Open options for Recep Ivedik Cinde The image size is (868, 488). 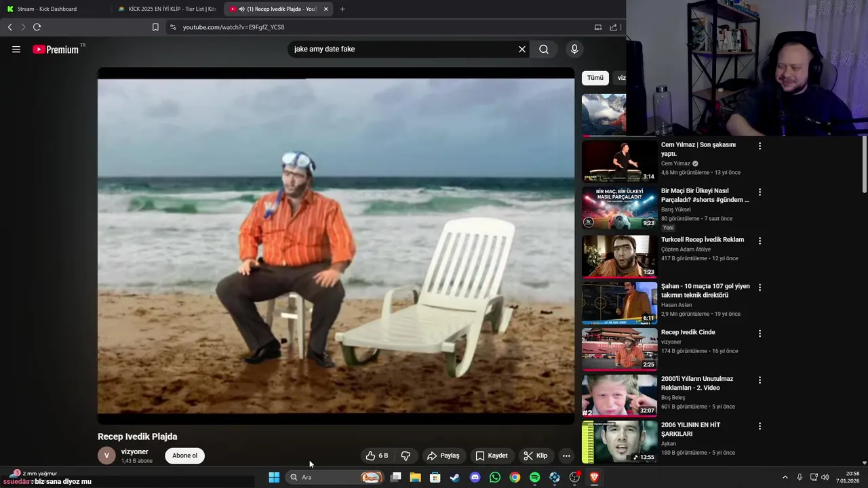759,333
